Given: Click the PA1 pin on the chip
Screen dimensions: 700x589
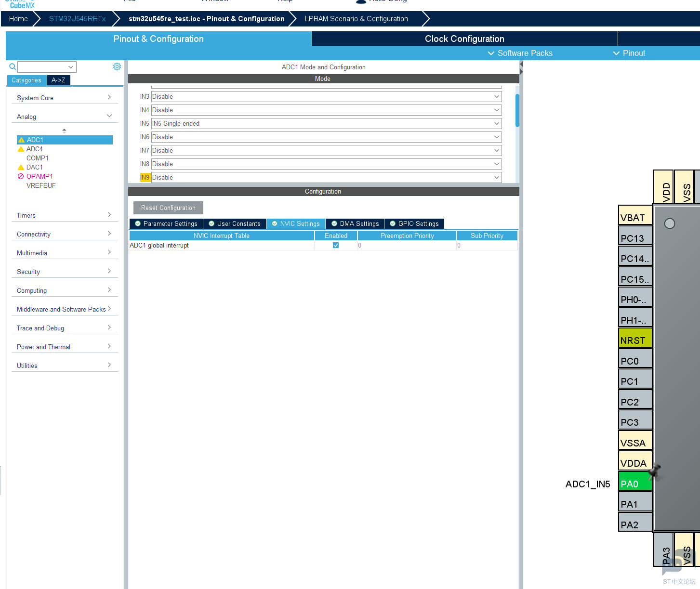Looking at the screenshot, I should (635, 502).
